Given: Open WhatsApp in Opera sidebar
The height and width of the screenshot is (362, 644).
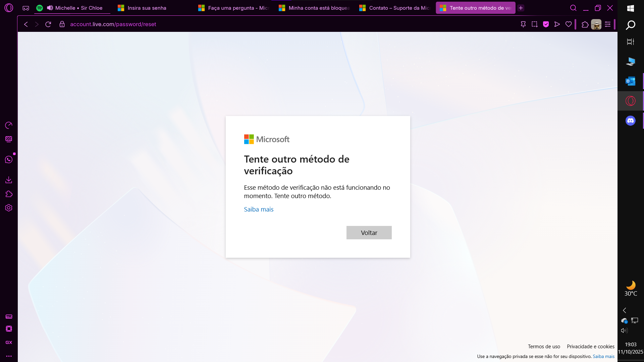Looking at the screenshot, I should point(9,160).
